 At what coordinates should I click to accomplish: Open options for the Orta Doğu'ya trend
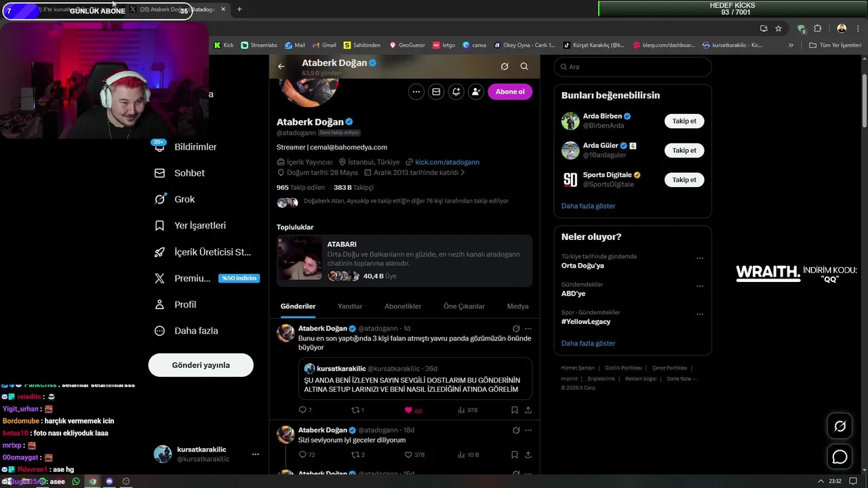tap(700, 258)
